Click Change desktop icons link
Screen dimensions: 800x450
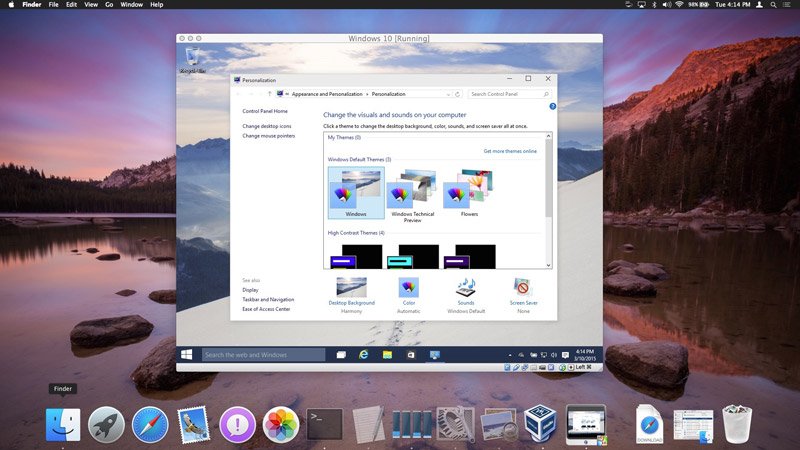[267, 126]
